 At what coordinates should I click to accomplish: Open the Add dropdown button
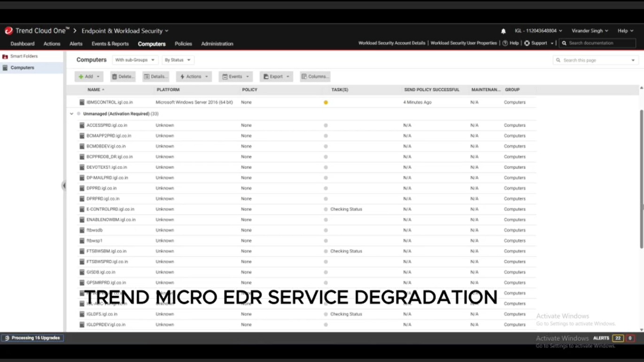pos(89,77)
